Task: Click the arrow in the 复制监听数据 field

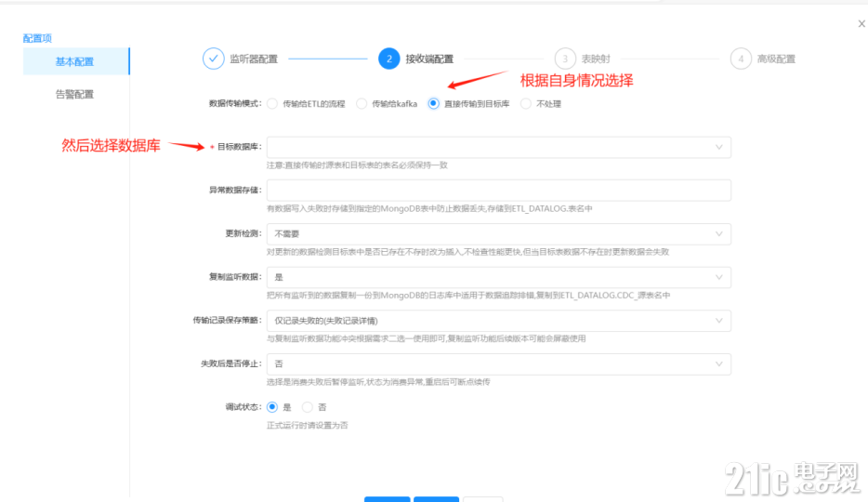Action: (718, 277)
